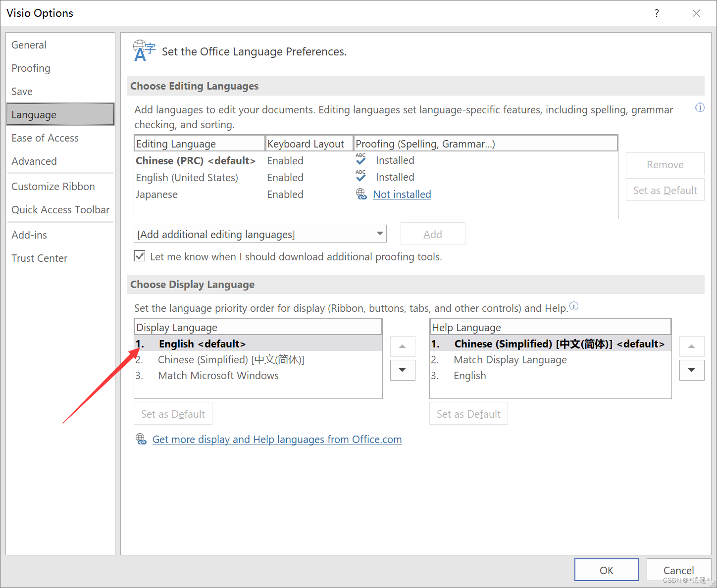Click the Add language button

pos(433,234)
